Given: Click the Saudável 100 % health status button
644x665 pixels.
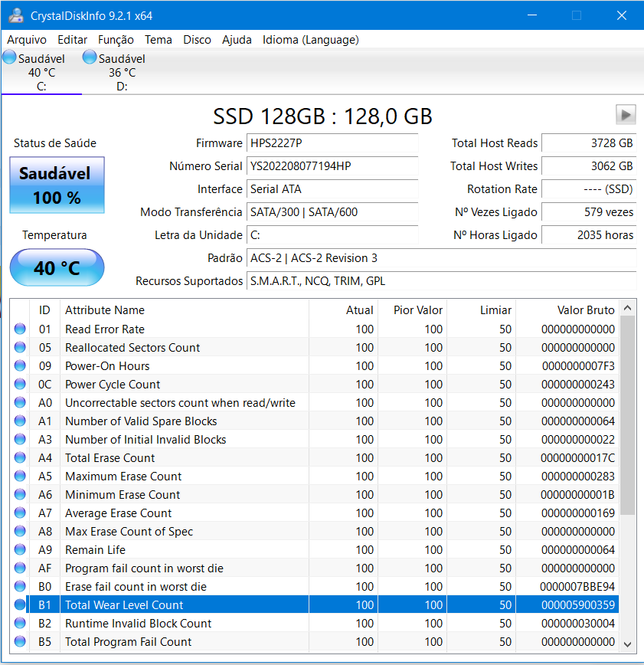Looking at the screenshot, I should click(57, 185).
